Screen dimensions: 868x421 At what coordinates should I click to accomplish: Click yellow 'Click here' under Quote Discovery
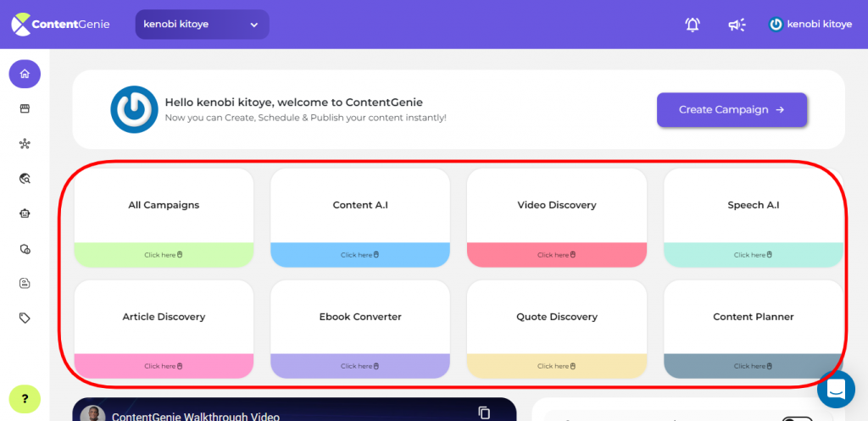pyautogui.click(x=557, y=366)
